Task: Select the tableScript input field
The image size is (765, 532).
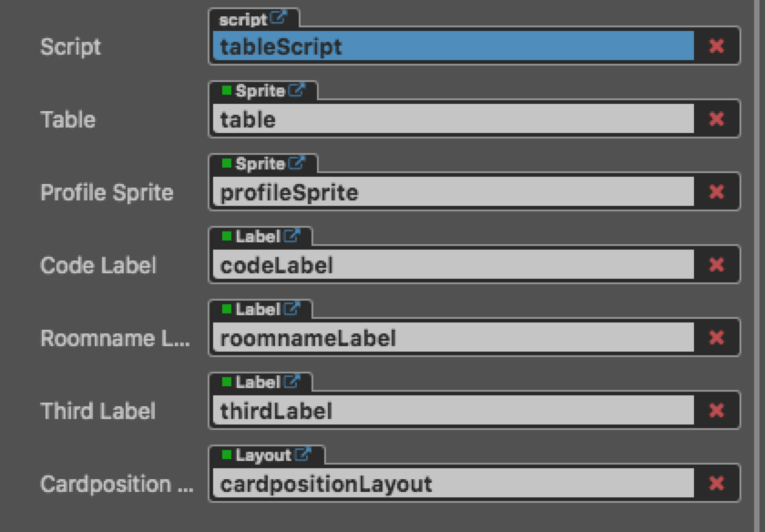Action: (453, 46)
